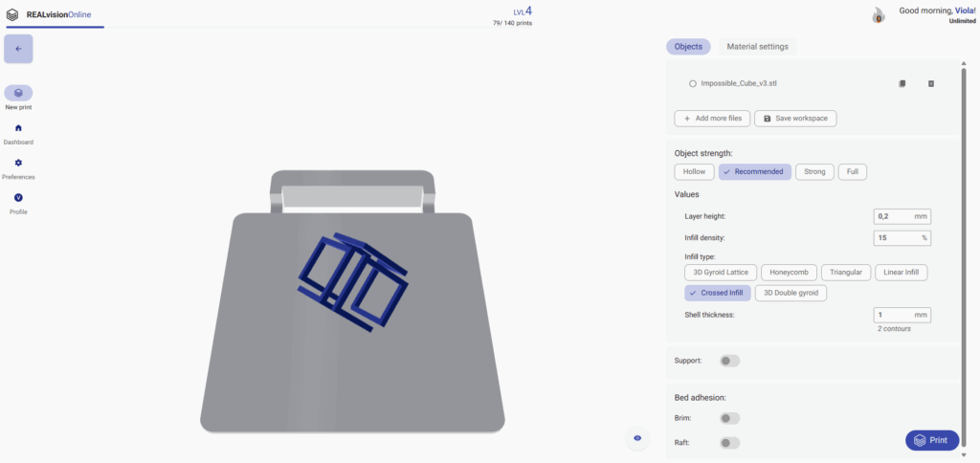This screenshot has height=463, width=980.
Task: Go back with the arrow button
Action: pos(18,49)
